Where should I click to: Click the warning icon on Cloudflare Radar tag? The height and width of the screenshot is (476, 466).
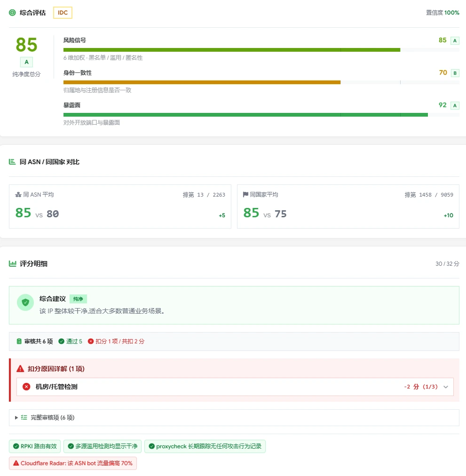point(16,463)
